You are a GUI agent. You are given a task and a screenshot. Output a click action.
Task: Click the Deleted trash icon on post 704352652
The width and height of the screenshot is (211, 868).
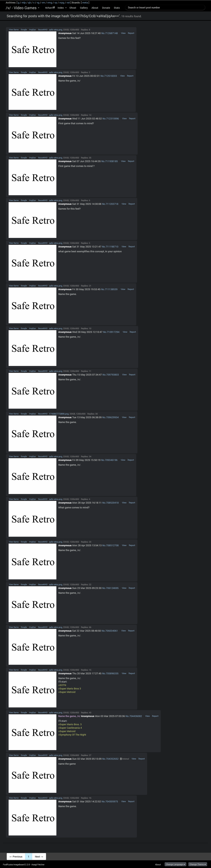pos(121,759)
